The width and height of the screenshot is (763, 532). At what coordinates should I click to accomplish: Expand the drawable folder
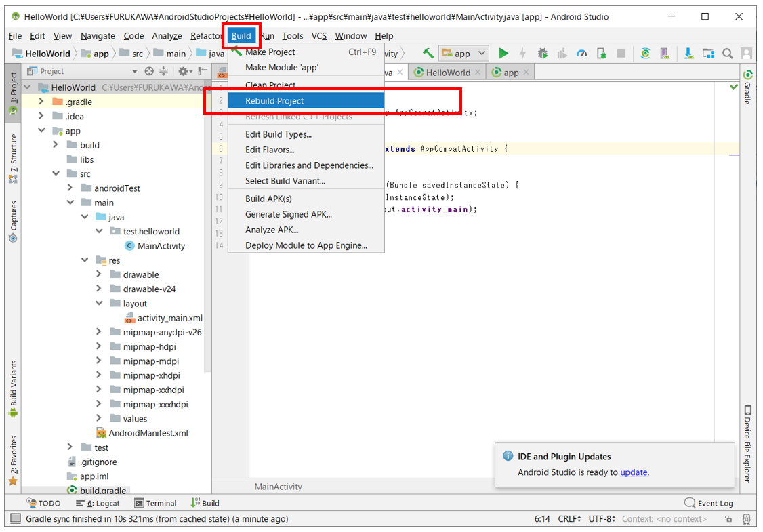pyautogui.click(x=99, y=274)
